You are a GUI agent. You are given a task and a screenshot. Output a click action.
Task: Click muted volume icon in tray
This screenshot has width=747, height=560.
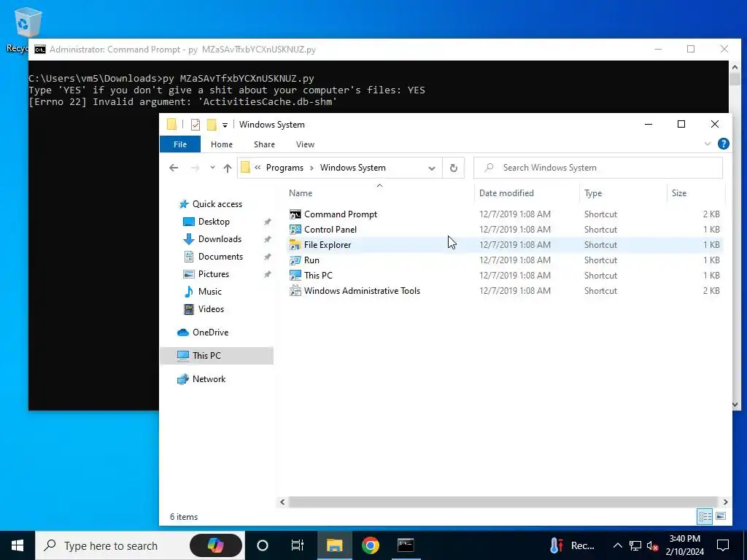(x=653, y=545)
